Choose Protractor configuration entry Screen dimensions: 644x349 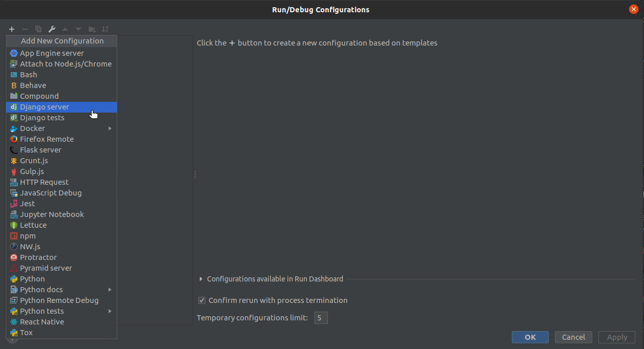pos(61,257)
